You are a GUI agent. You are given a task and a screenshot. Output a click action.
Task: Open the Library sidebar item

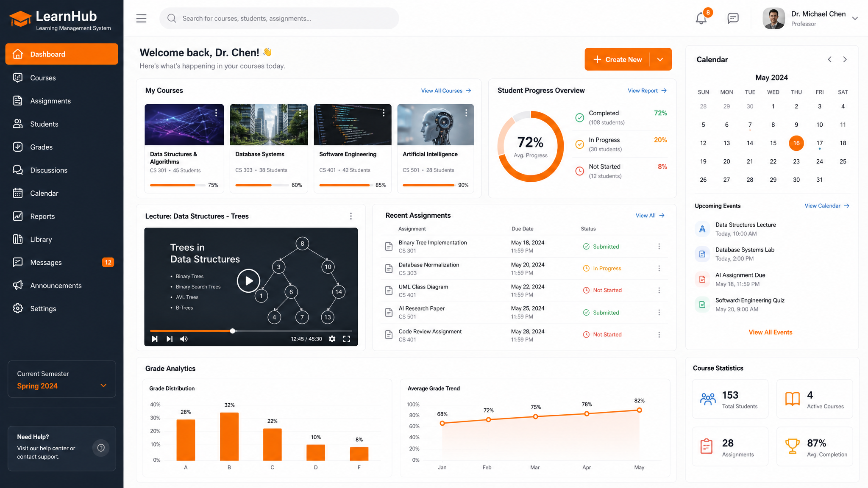pyautogui.click(x=62, y=239)
